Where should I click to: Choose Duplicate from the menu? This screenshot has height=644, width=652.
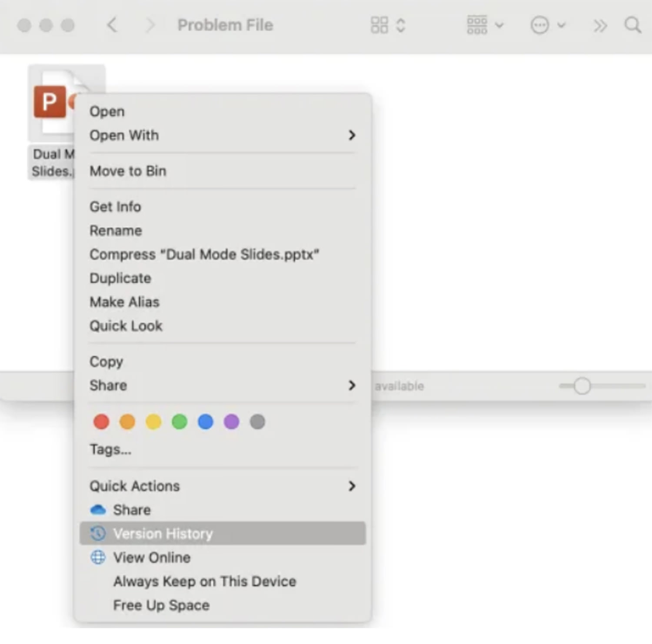(223, 278)
